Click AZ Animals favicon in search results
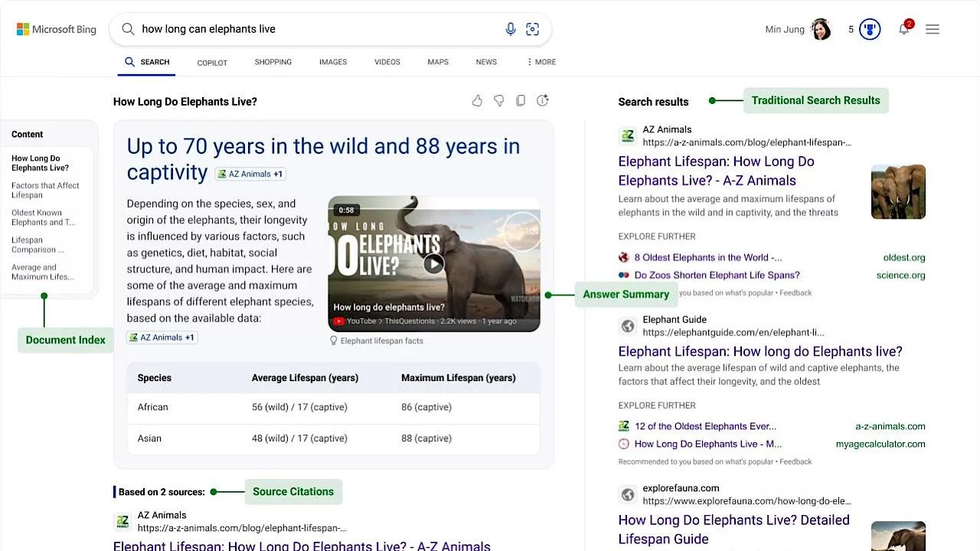This screenshot has width=980, height=551. [628, 136]
